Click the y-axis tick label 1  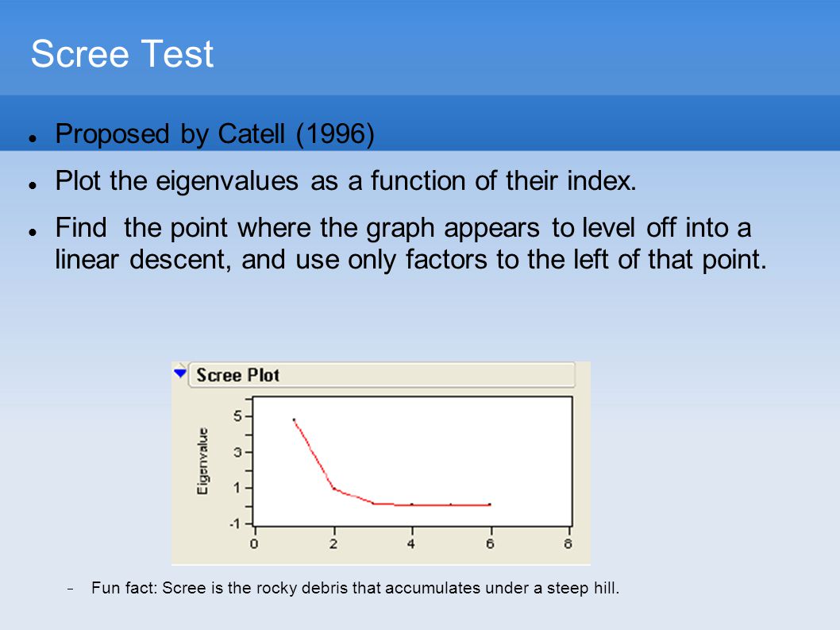click(x=237, y=488)
